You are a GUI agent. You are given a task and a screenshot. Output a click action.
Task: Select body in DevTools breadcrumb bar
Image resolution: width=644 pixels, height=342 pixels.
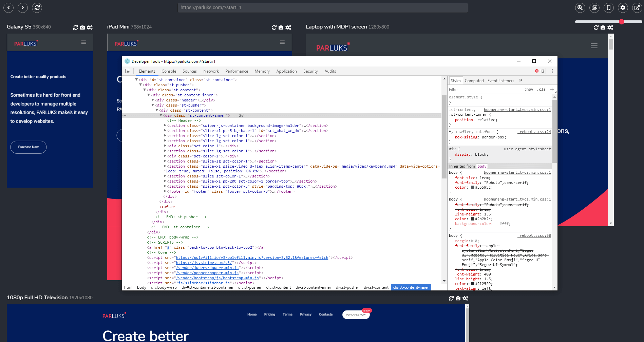(x=141, y=287)
